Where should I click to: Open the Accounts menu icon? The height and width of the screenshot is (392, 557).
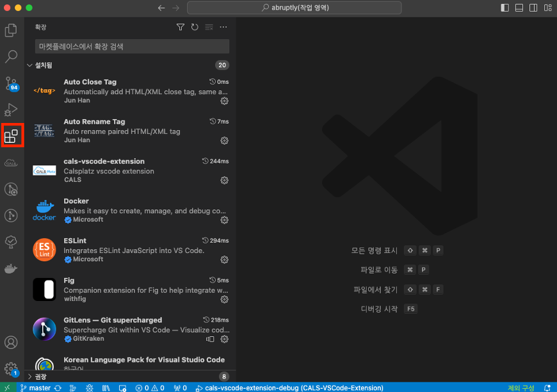click(11, 343)
